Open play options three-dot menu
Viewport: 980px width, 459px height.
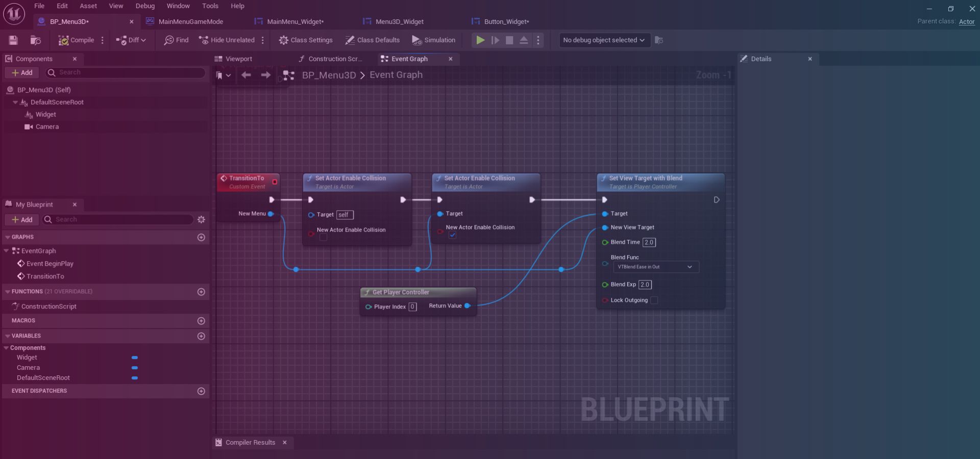tap(538, 40)
